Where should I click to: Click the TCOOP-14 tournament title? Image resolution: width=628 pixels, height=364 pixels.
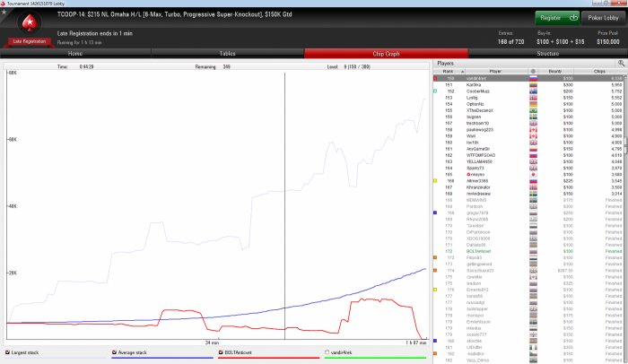tap(174, 14)
